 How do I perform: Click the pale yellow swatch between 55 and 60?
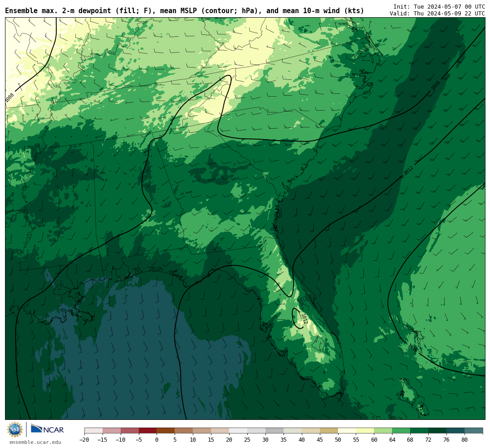[365, 431]
